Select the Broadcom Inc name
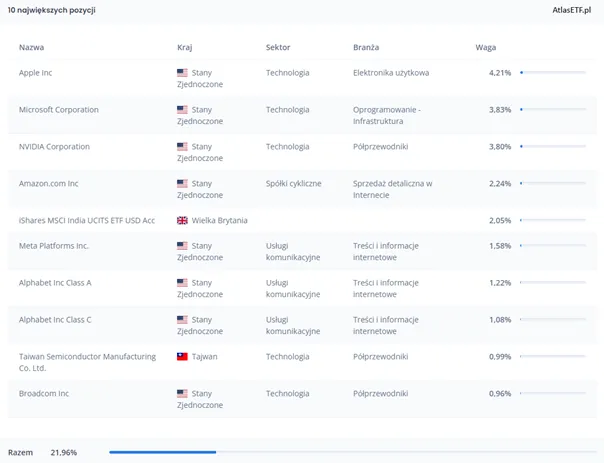The image size is (604, 463). 44,394
